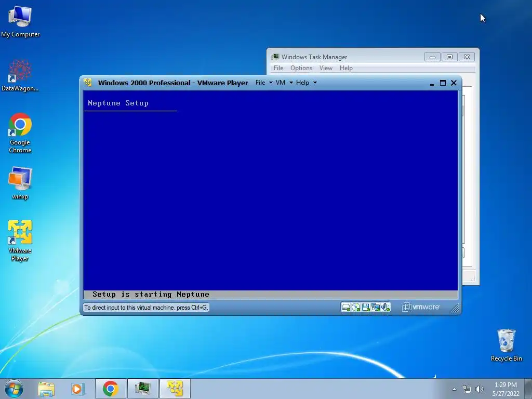Maximize the Windows Task Manager window

[449, 57]
